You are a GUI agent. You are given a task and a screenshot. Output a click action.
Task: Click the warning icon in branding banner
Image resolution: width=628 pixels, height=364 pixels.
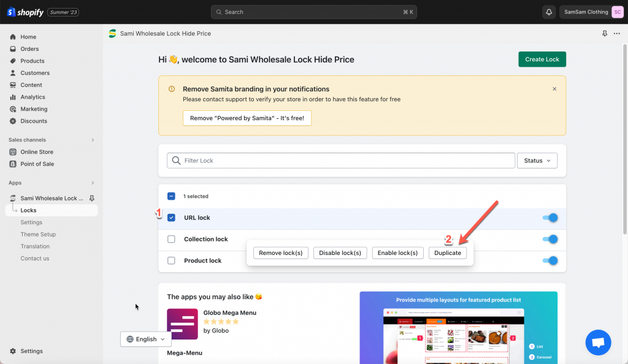[x=172, y=89]
